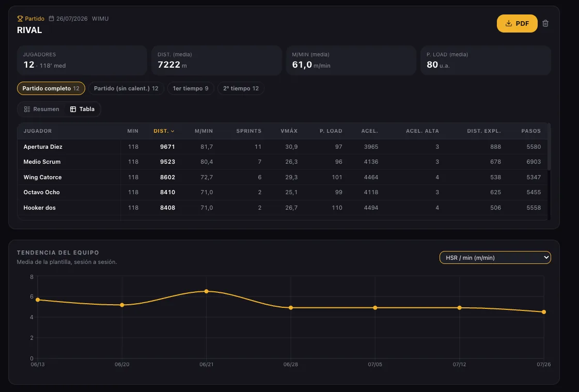
Task: Click the download icon in PDF button
Action: (508, 23)
